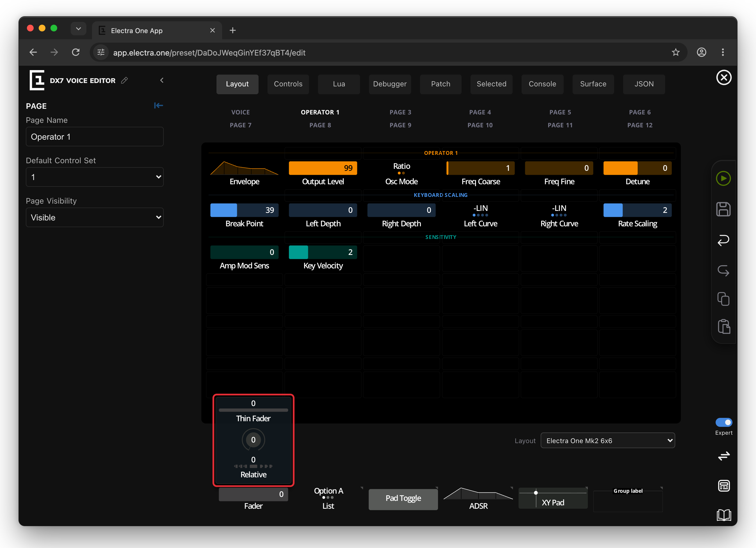Select the Detune fader control
Image resolution: width=756 pixels, height=548 pixels.
click(638, 174)
